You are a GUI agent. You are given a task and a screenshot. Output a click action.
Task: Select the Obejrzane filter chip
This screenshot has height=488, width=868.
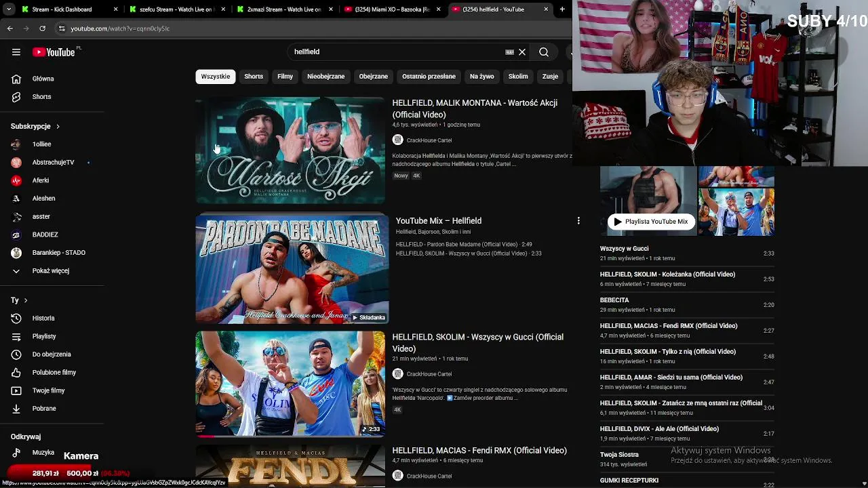pyautogui.click(x=374, y=77)
